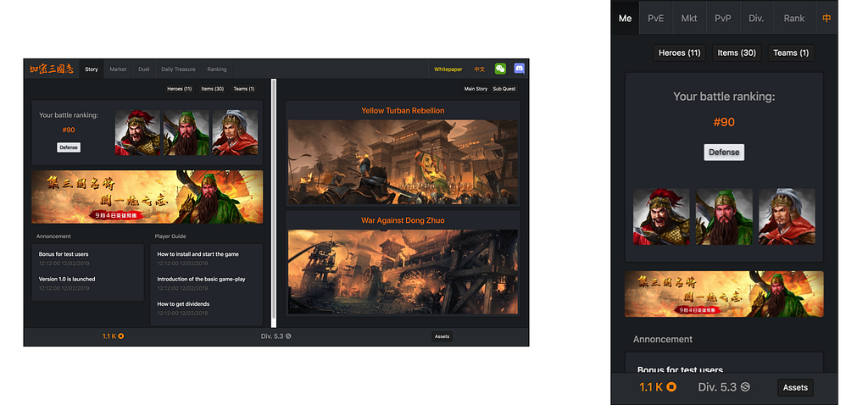Image resolution: width=868 pixels, height=405 pixels.
Task: Click #90 ranking number in mobile view
Action: pyautogui.click(x=724, y=122)
